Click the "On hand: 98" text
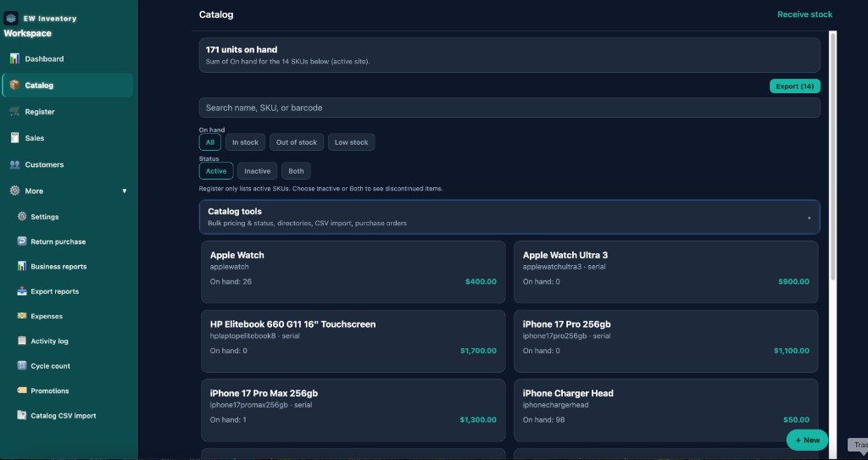 click(x=543, y=420)
